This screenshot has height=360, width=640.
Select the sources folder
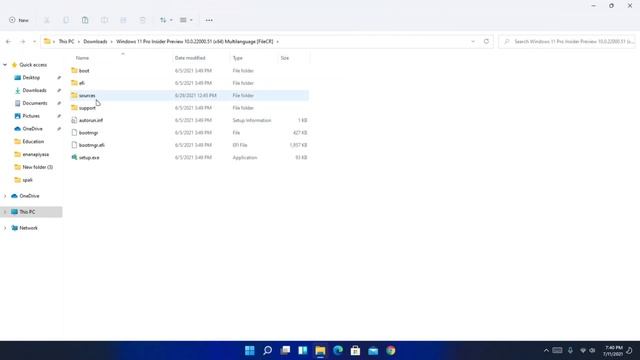(x=189, y=96)
